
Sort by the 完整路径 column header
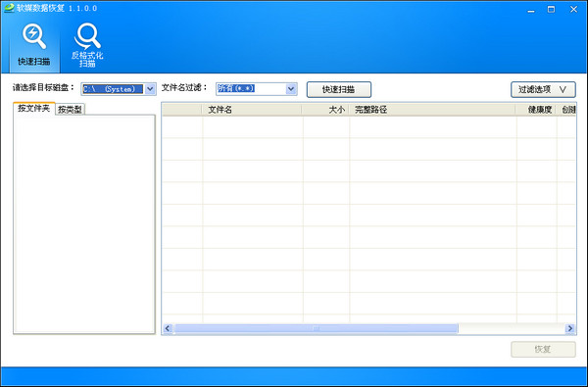[433, 110]
